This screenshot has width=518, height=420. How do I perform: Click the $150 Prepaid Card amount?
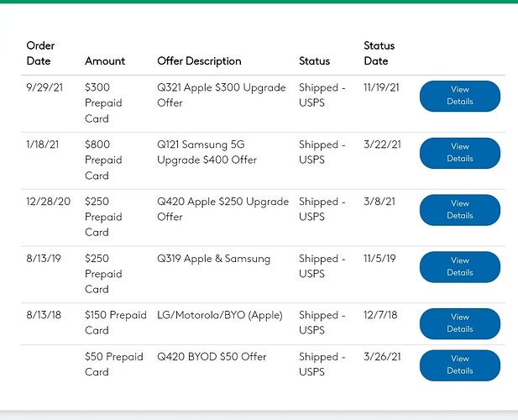tap(114, 323)
